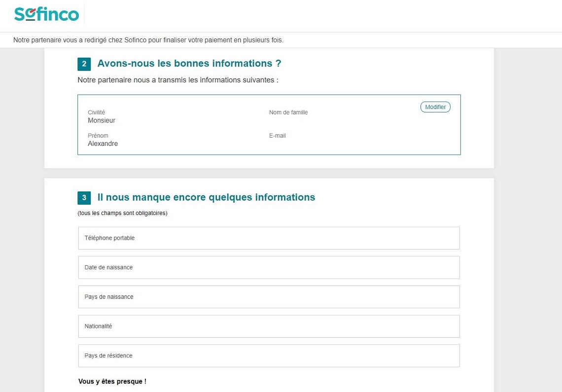Open the Nationalité selector
Viewport: 562px width, 392px height.
[269, 326]
